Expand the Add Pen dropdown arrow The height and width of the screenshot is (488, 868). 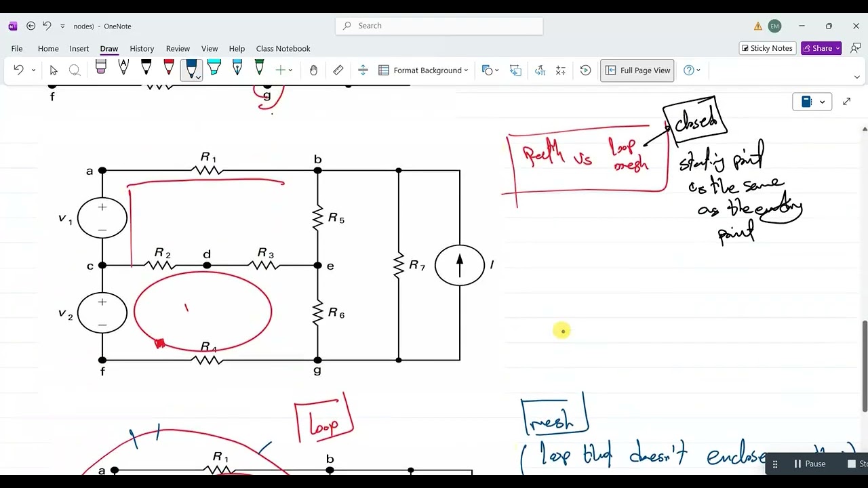point(290,70)
